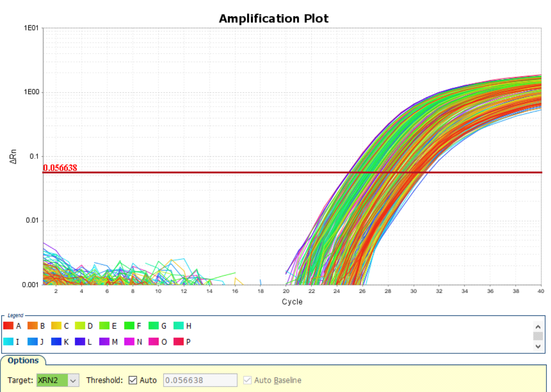Click the Target dropdown arrow button
The height and width of the screenshot is (392, 551).
tap(73, 380)
